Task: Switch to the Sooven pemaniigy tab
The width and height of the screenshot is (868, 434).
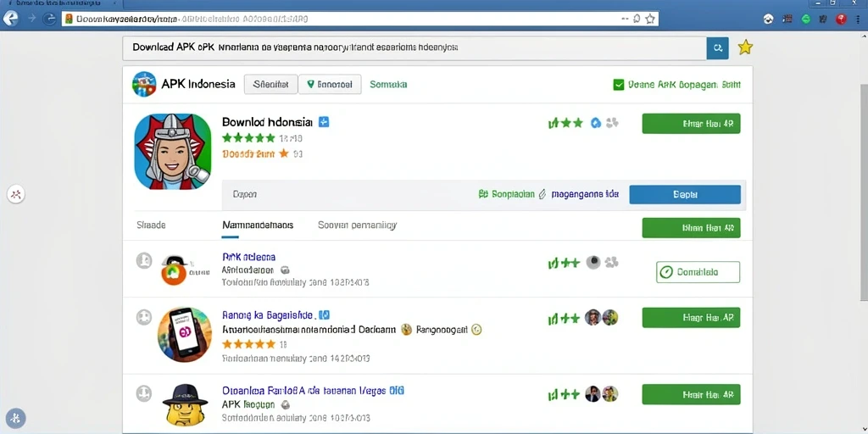Action: (x=357, y=225)
